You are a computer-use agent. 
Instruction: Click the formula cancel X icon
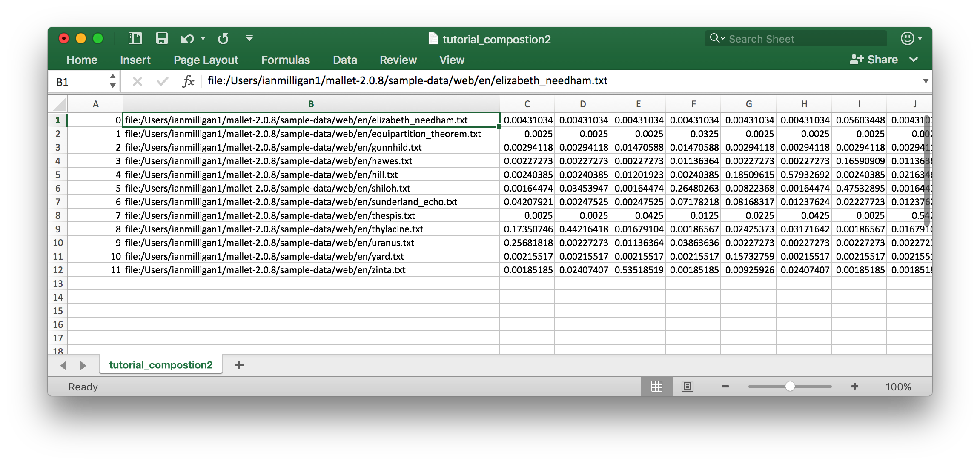137,81
